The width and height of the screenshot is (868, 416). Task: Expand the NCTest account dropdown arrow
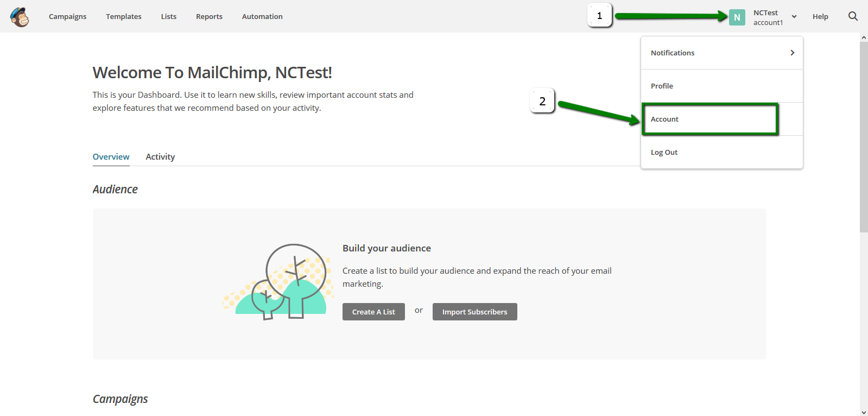pyautogui.click(x=794, y=17)
